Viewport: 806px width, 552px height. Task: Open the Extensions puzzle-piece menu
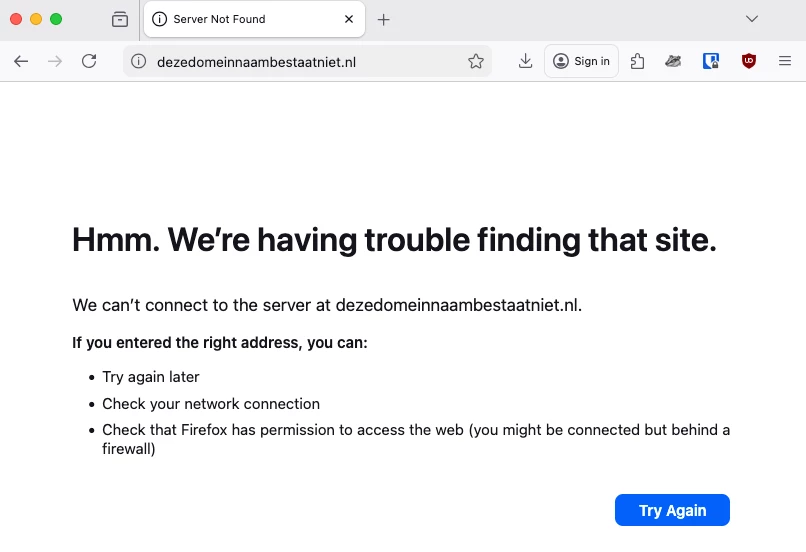pos(637,61)
